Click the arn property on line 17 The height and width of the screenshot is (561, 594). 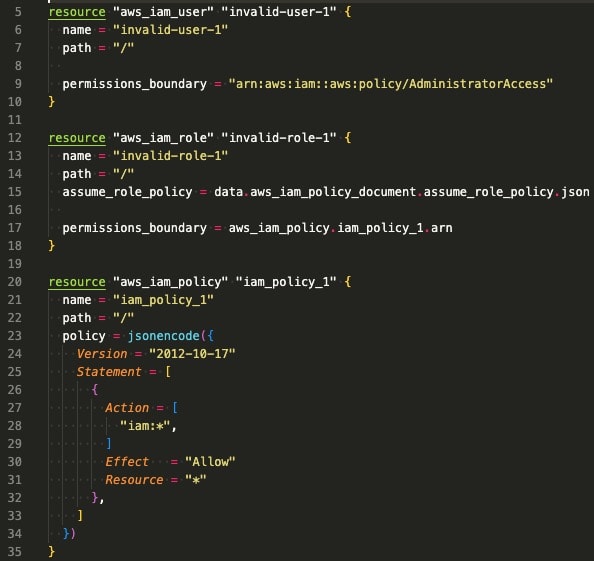click(441, 228)
